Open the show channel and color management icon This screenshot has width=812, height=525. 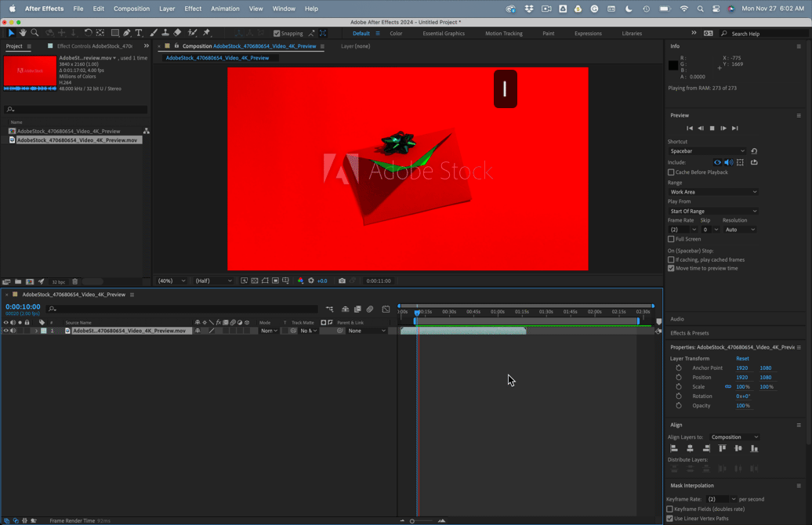click(x=300, y=281)
